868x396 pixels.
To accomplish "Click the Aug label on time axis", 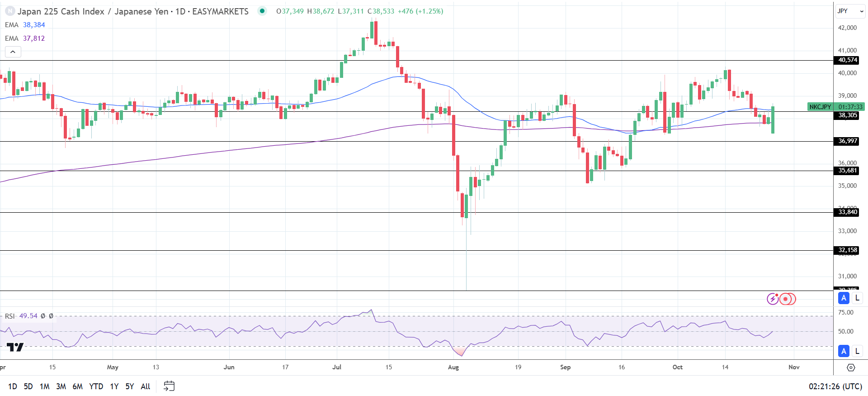I will 453,367.
